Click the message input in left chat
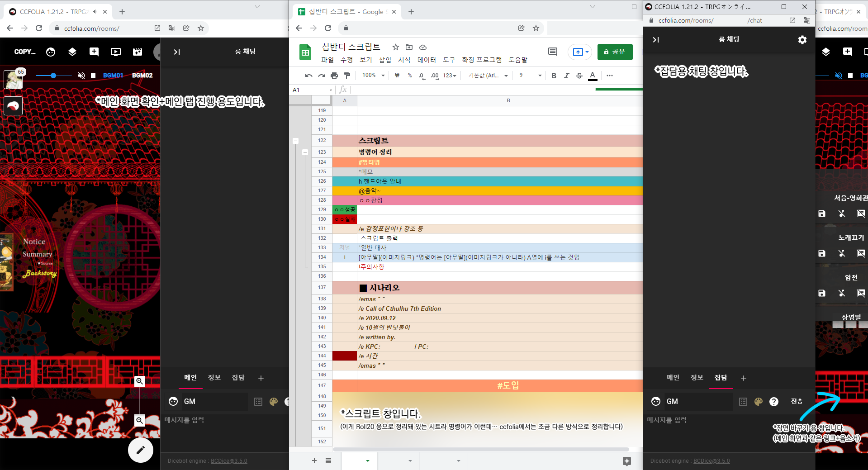Image resolution: width=868 pixels, height=470 pixels. pos(225,420)
